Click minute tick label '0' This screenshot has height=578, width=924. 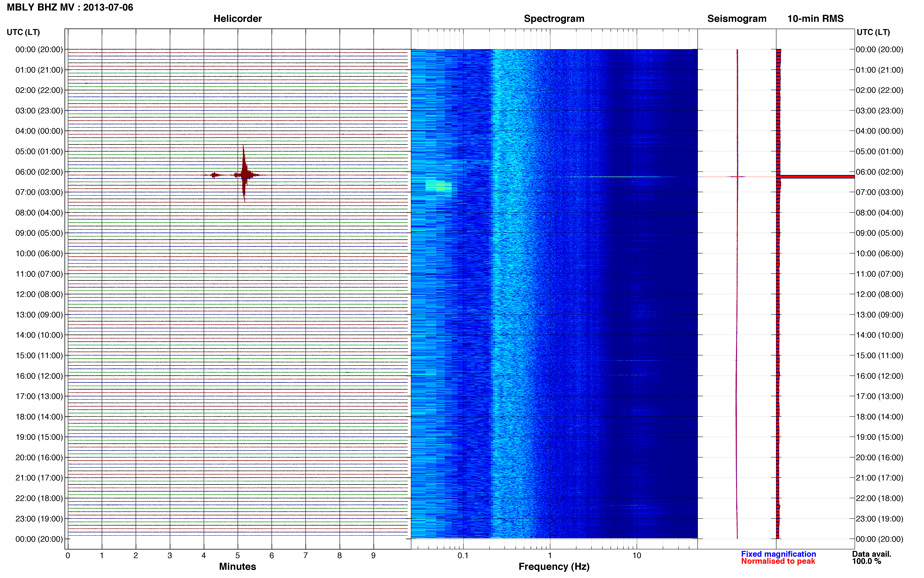(x=68, y=555)
